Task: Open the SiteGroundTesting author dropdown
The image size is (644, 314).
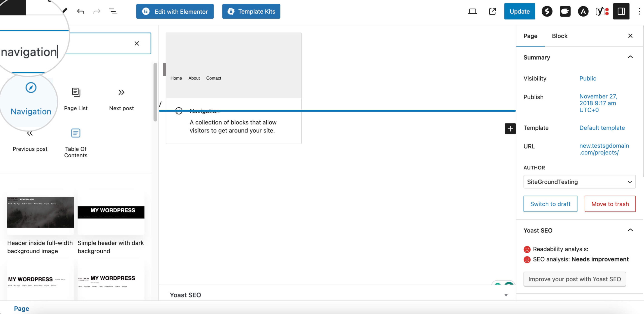Action: [579, 182]
